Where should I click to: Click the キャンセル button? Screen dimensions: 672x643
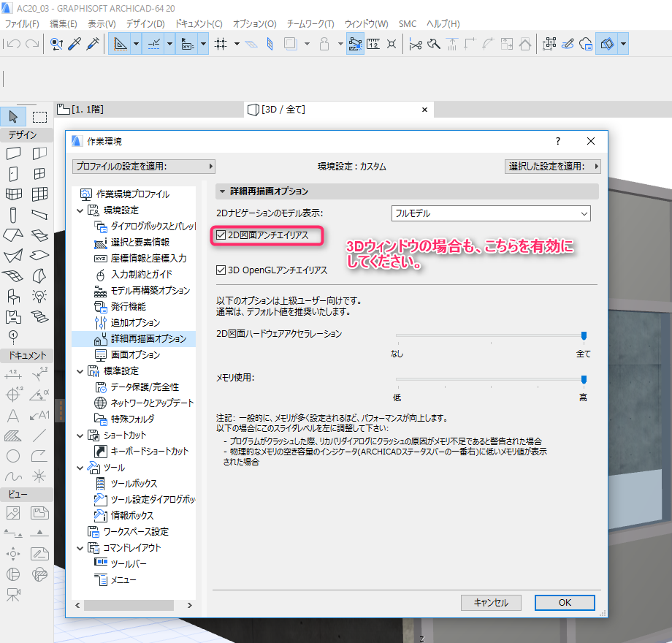coord(491,603)
